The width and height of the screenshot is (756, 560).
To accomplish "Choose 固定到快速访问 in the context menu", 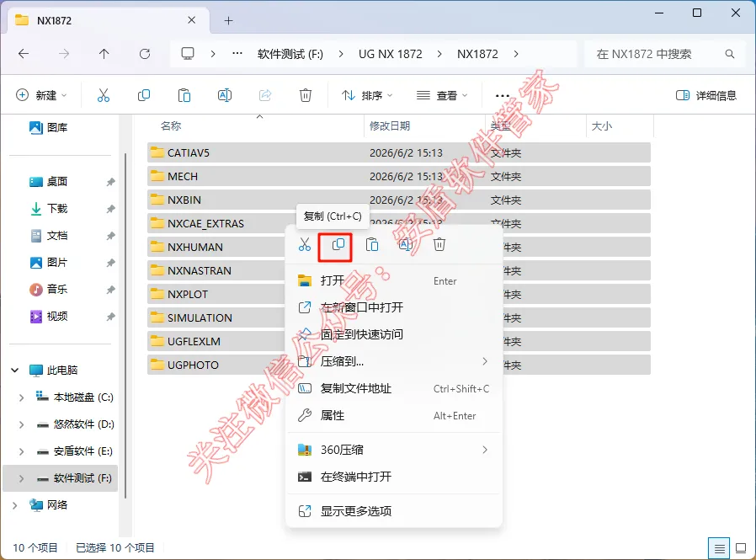I will [393, 335].
